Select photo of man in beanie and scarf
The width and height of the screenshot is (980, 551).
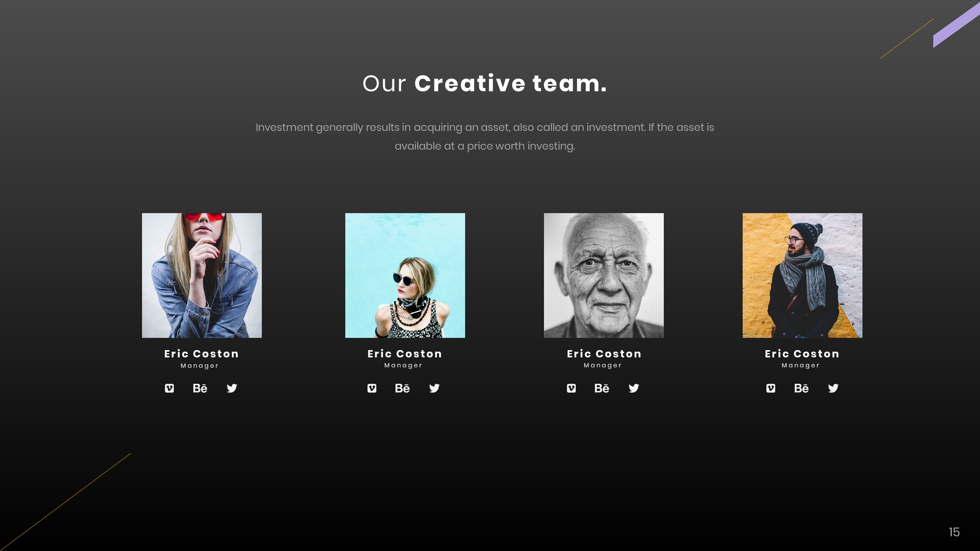pos(802,275)
